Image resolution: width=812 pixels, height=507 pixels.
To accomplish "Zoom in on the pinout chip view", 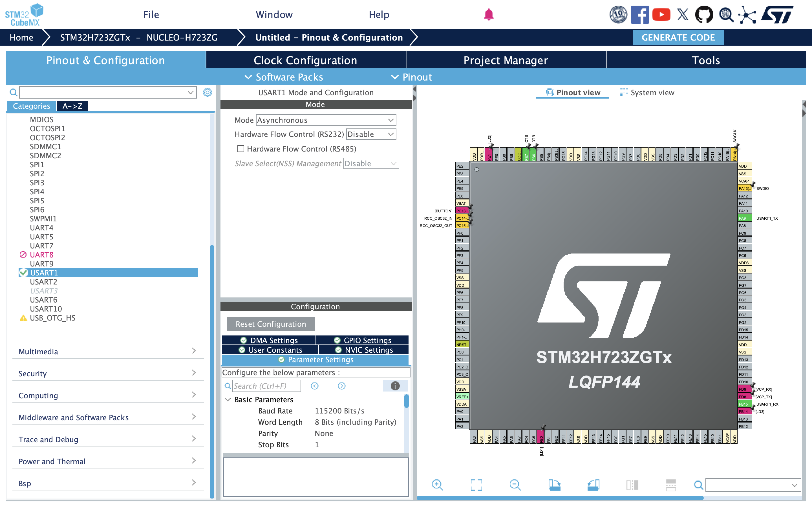I will [x=437, y=485].
